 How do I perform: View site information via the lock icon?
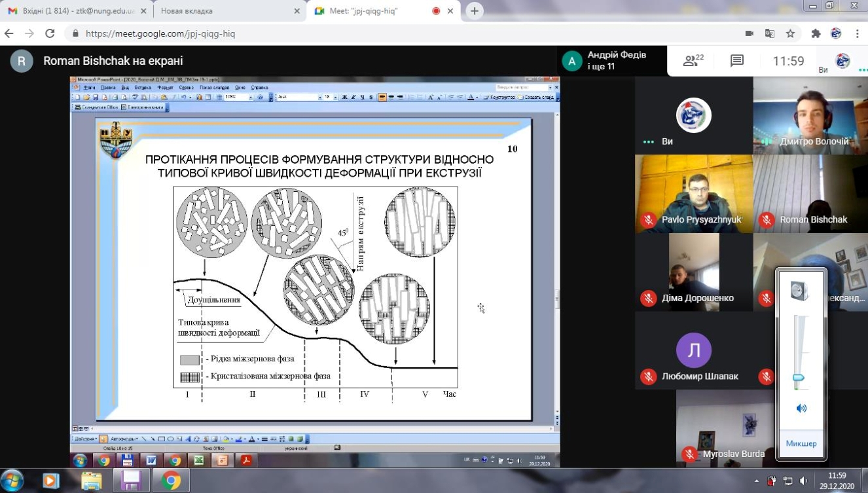click(75, 34)
